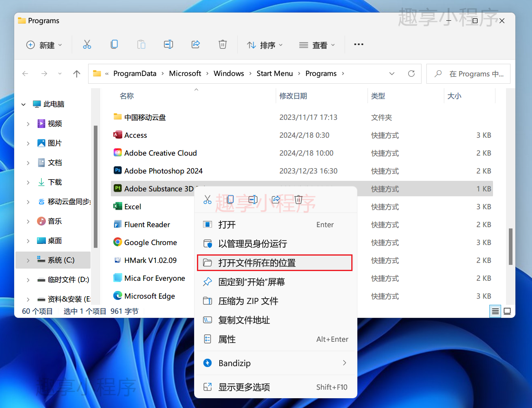Screen dimensions: 532x408
Task: Open the three-dot more options menu
Action: point(359,44)
